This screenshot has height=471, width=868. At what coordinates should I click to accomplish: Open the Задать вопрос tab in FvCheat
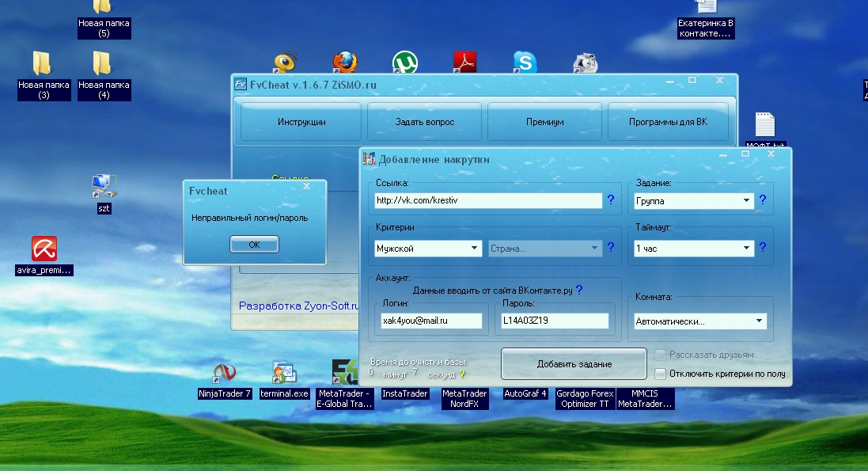point(425,122)
